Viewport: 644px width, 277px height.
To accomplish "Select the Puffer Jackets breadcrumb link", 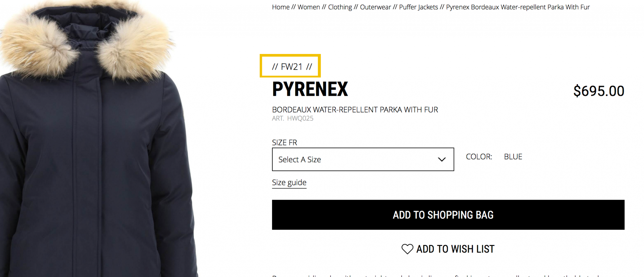I will tap(418, 7).
